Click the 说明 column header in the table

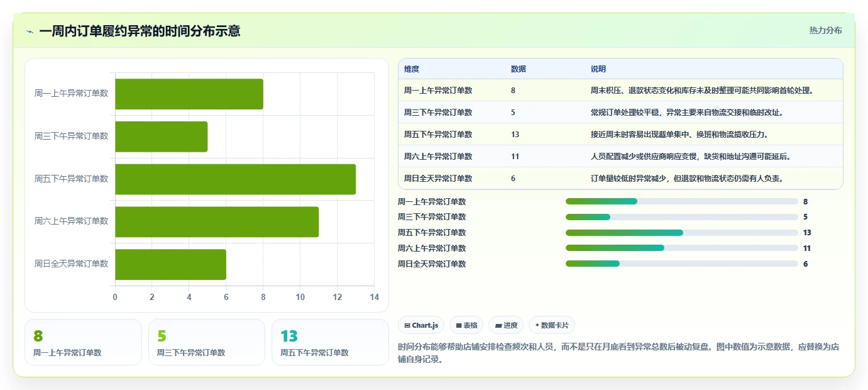(x=598, y=69)
